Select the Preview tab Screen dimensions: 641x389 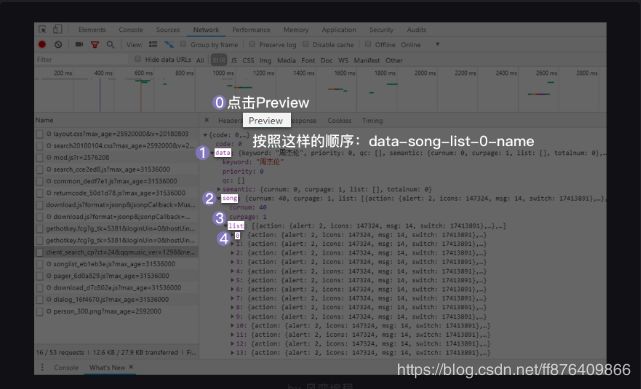266,121
